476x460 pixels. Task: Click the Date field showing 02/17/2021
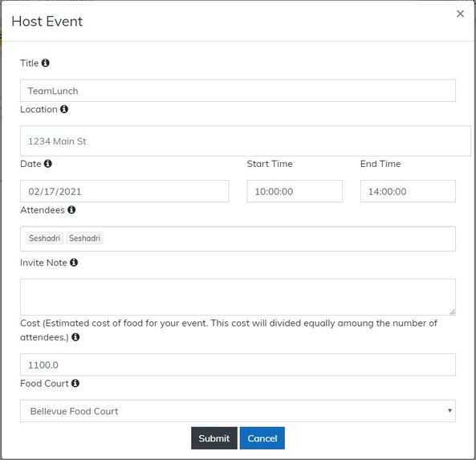point(124,191)
